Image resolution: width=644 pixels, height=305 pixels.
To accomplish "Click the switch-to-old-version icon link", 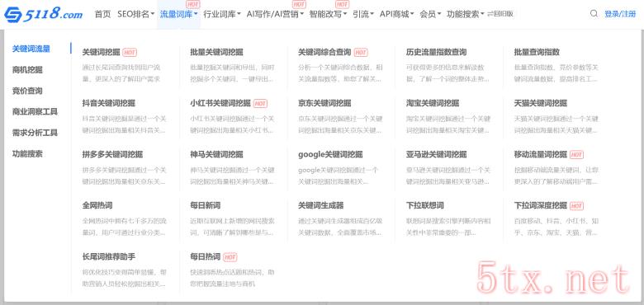I will (x=500, y=14).
